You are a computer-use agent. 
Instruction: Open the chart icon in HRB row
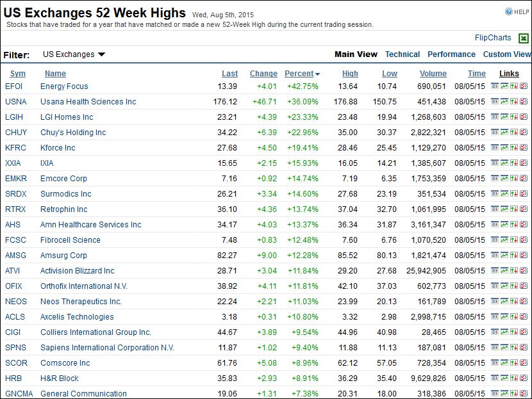504,378
